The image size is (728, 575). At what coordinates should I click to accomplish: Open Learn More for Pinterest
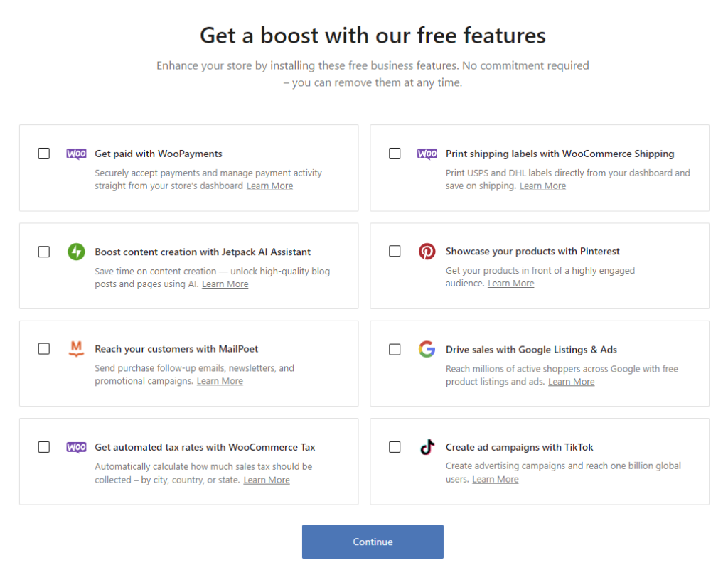click(510, 283)
